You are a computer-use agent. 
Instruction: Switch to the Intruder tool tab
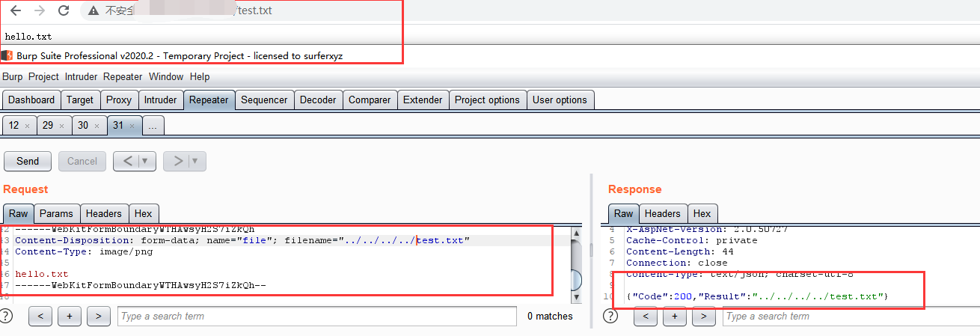pos(161,100)
